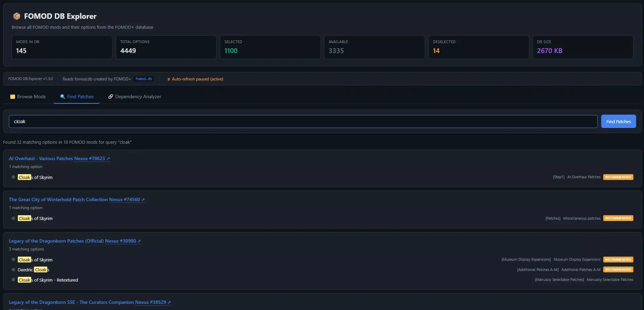Click the "FOMOD DB Explorer v1.3.0" version text
This screenshot has width=644, height=310.
(30, 79)
